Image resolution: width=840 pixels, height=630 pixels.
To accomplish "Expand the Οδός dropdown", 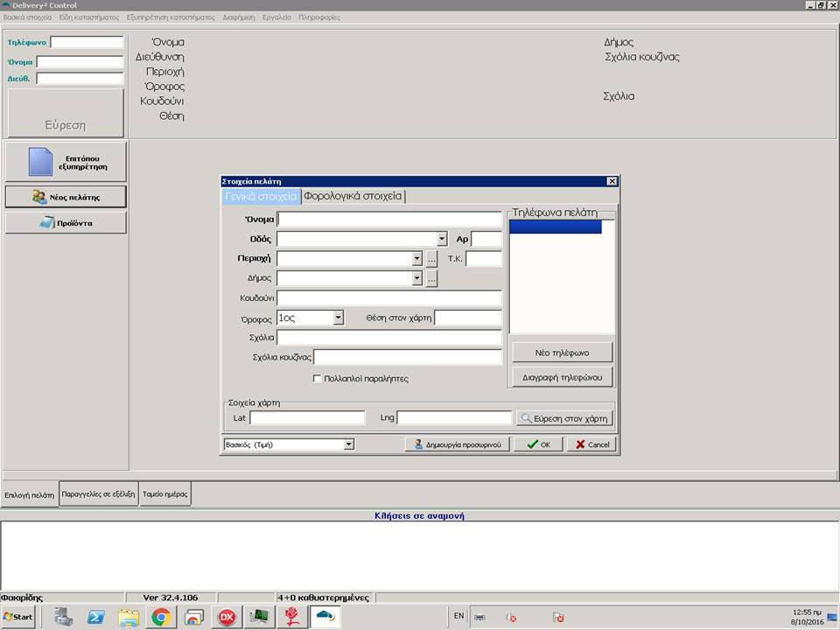I will (x=442, y=239).
